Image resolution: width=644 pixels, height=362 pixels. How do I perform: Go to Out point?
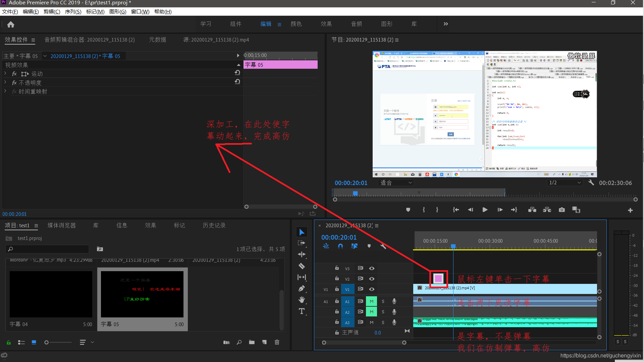[x=514, y=210]
